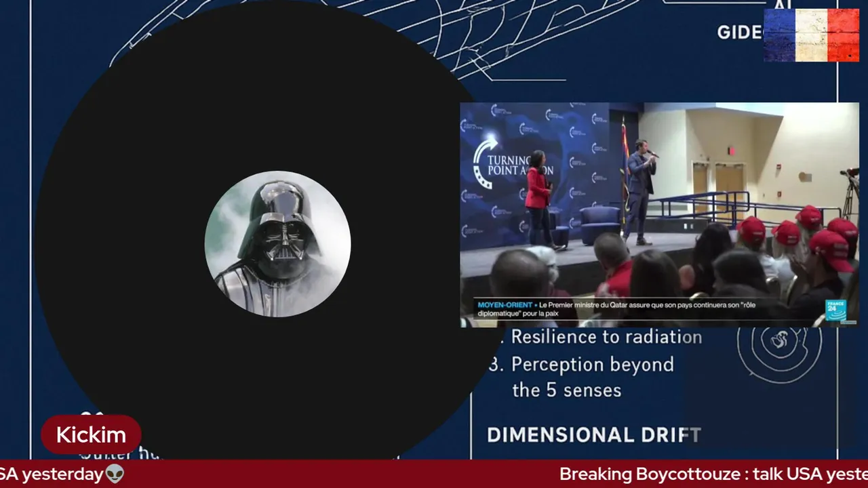Screen dimensions: 868x488
Task: Click 'Perception beyond the 5 senses' text
Action: coord(593,377)
